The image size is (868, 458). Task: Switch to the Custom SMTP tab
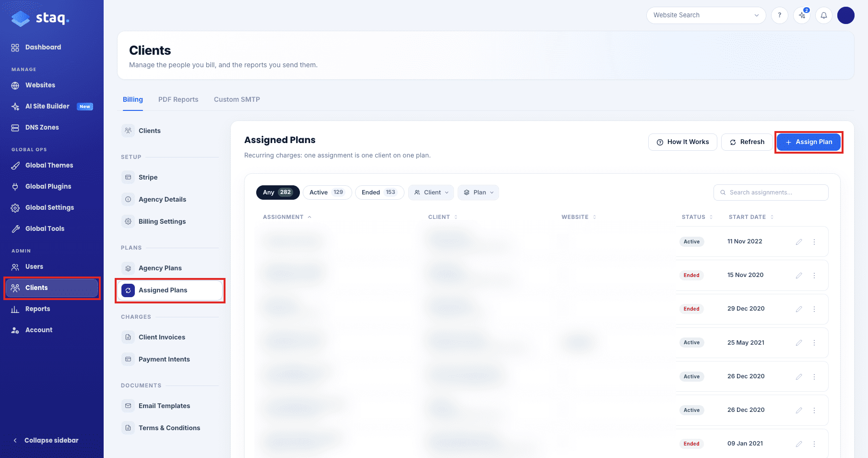pos(237,99)
